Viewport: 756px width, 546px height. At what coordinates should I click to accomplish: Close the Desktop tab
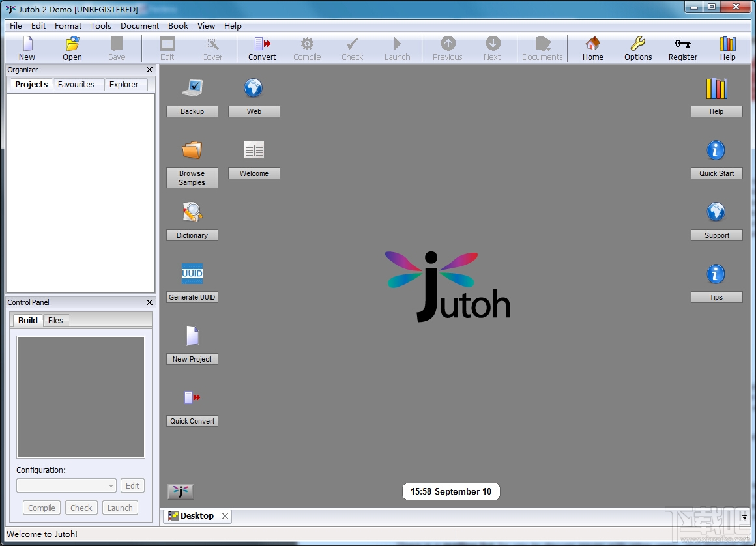[225, 516]
